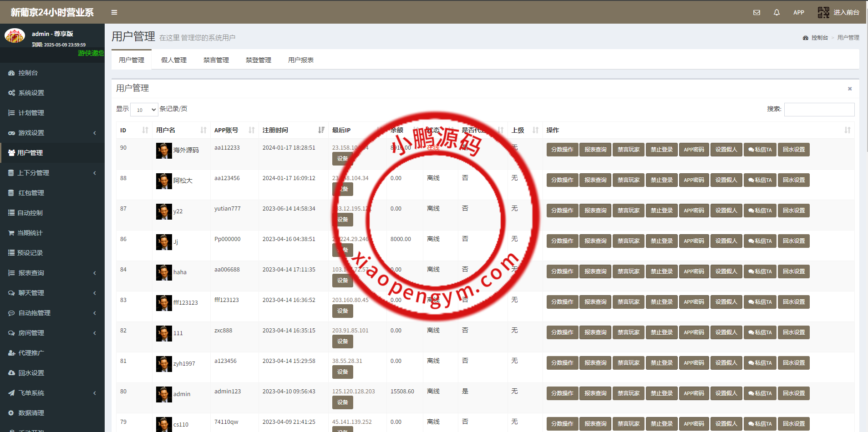Open the mail envelope icon in header
Viewport: 868px width, 432px height.
[x=756, y=12]
